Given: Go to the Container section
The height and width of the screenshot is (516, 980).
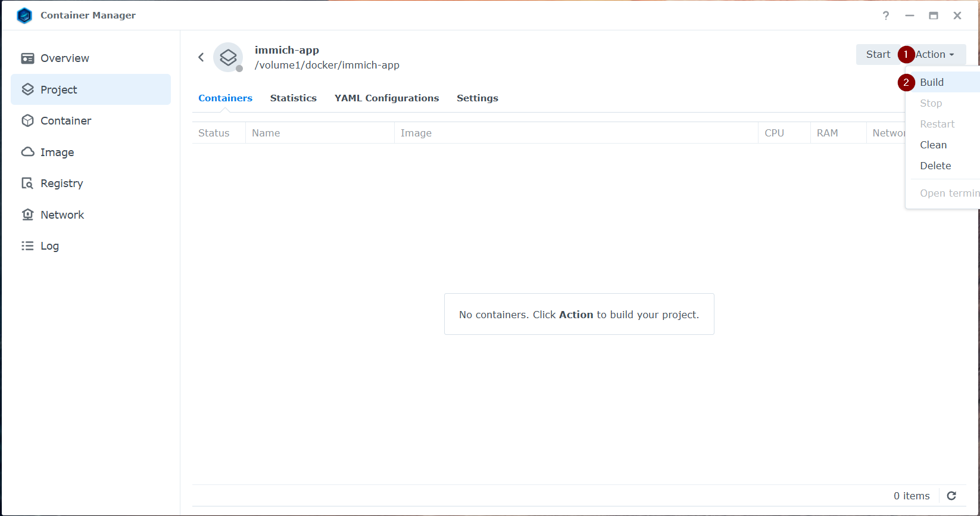Looking at the screenshot, I should (x=90, y=120).
